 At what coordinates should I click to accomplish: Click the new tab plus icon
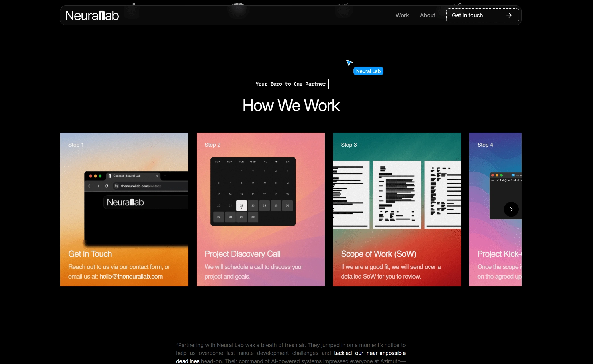pos(165,176)
